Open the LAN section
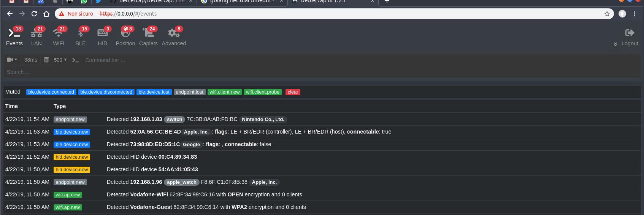This screenshot has height=215, width=644. 36,37
